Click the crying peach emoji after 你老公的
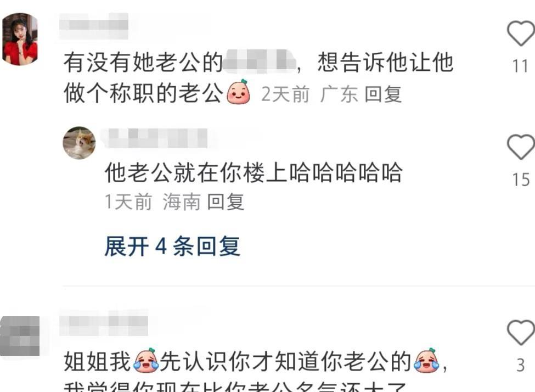The height and width of the screenshot is (392, 535). (x=426, y=360)
